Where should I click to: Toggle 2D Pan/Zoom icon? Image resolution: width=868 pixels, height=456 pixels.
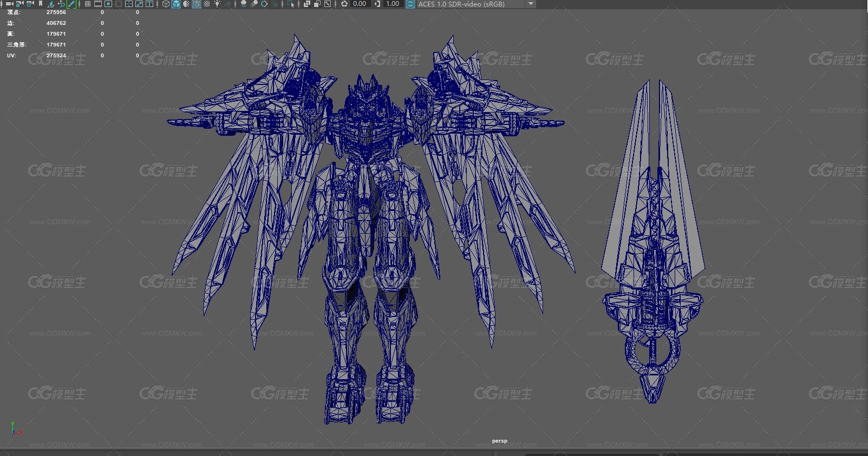[61, 4]
